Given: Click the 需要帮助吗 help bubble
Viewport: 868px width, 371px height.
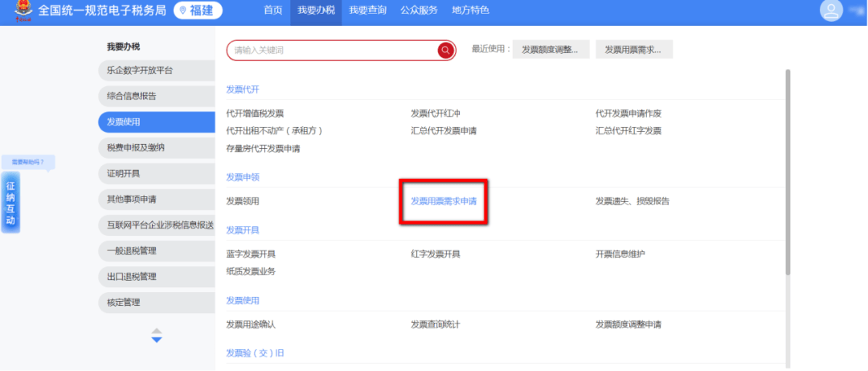Looking at the screenshot, I should [27, 162].
